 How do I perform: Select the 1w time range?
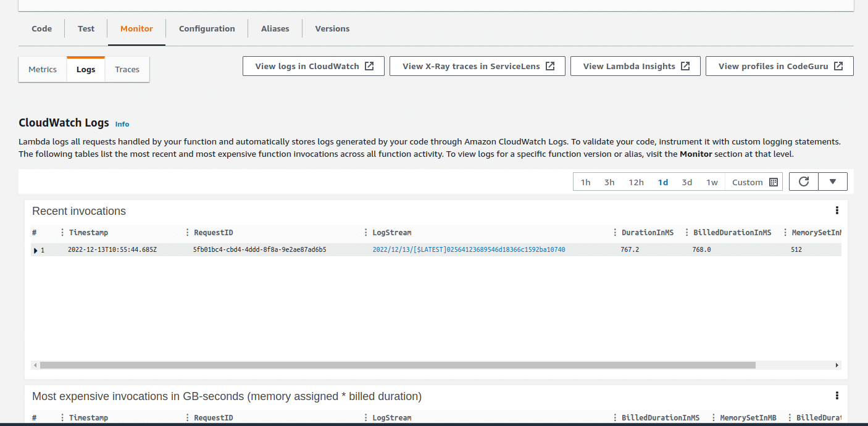[x=712, y=182]
